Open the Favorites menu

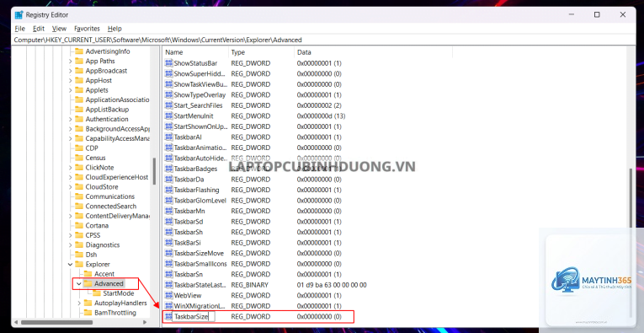tap(87, 29)
